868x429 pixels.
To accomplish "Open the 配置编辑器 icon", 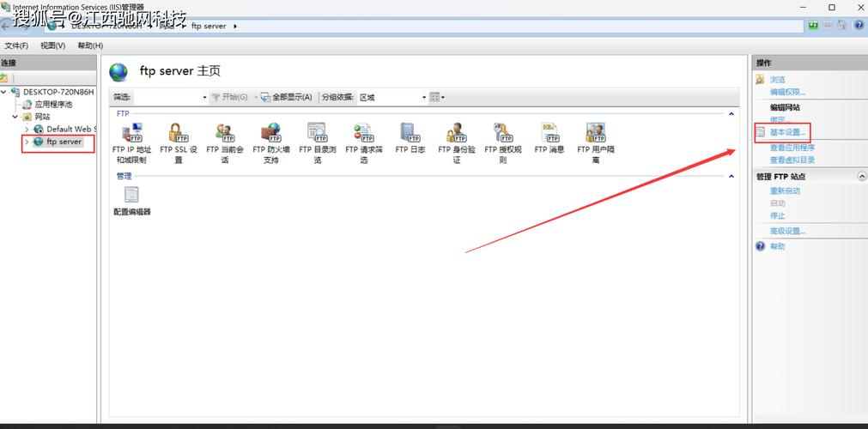I will pos(131,196).
